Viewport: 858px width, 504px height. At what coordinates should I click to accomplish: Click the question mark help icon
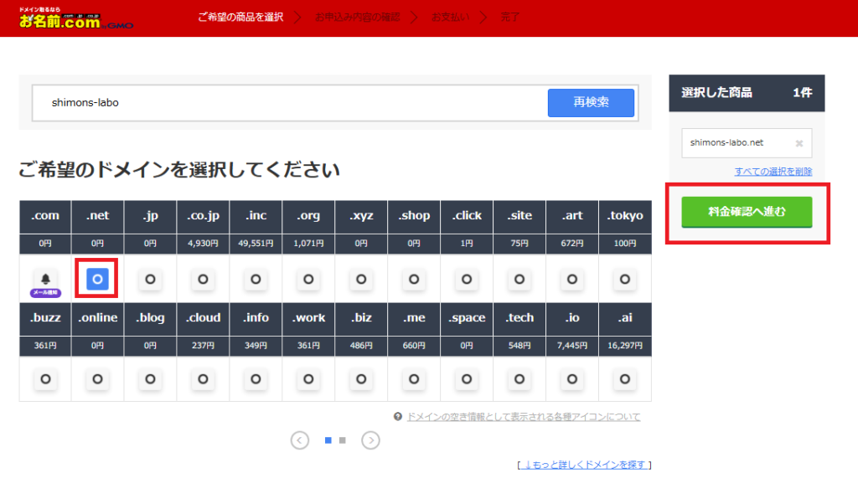pos(397,416)
